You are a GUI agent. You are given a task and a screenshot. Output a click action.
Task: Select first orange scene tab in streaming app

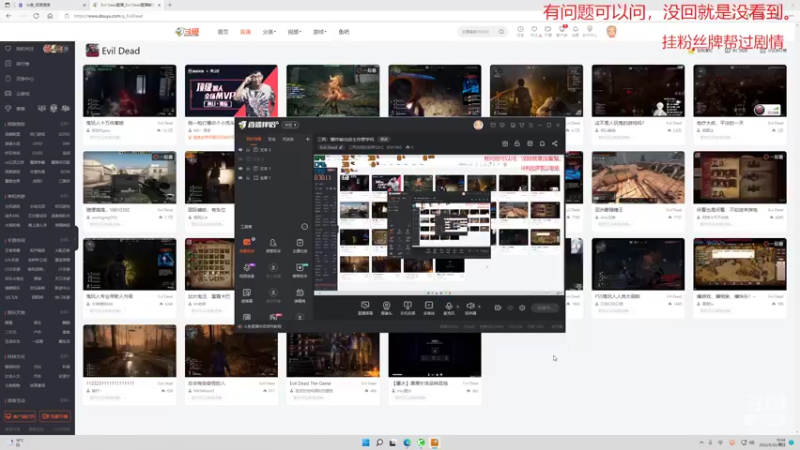tap(254, 139)
